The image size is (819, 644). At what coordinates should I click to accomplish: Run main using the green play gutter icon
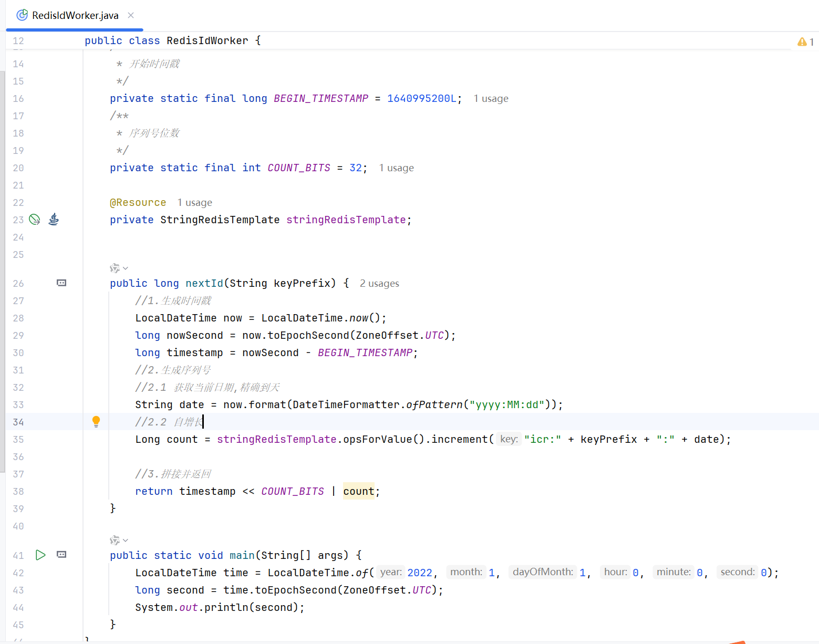click(40, 555)
